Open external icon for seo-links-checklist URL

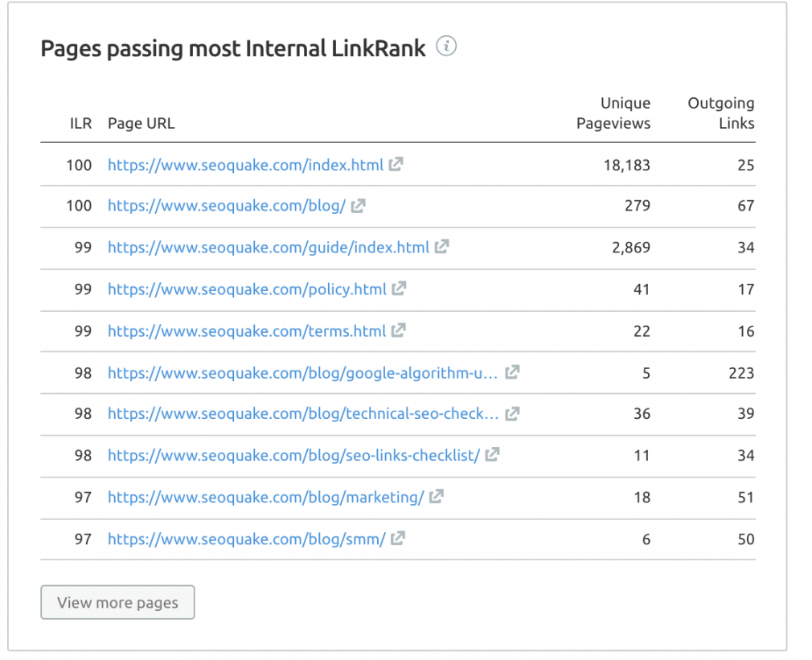click(x=493, y=454)
